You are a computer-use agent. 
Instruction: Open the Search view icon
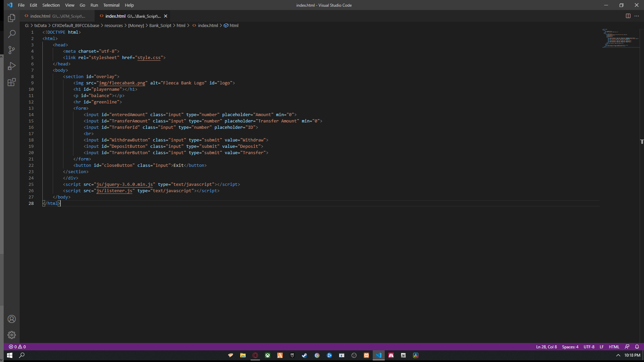(12, 34)
